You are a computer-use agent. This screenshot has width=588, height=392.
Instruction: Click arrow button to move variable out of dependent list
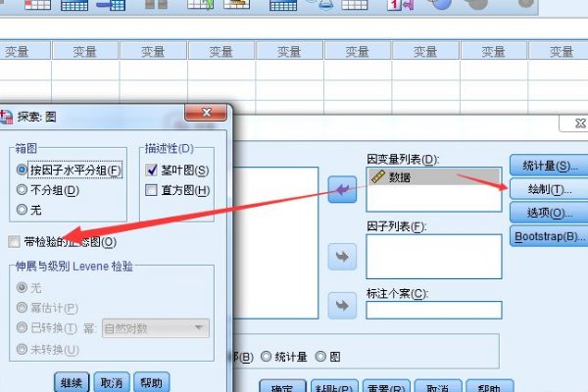tap(342, 189)
